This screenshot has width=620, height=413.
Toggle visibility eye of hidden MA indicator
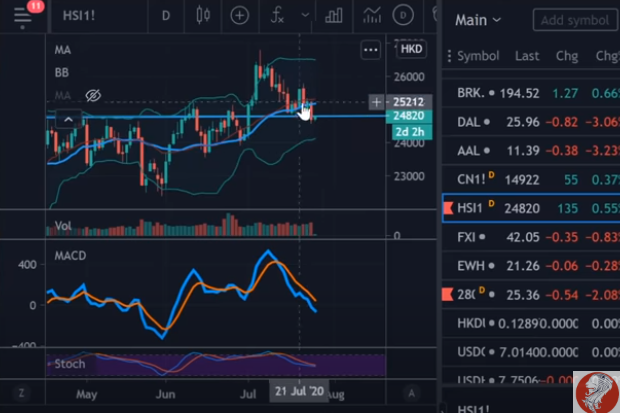click(x=93, y=95)
